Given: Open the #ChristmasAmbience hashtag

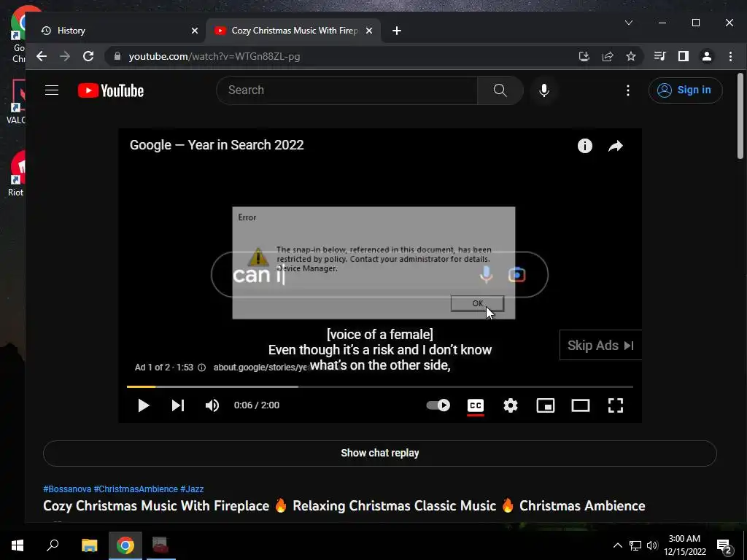Looking at the screenshot, I should [x=136, y=489].
